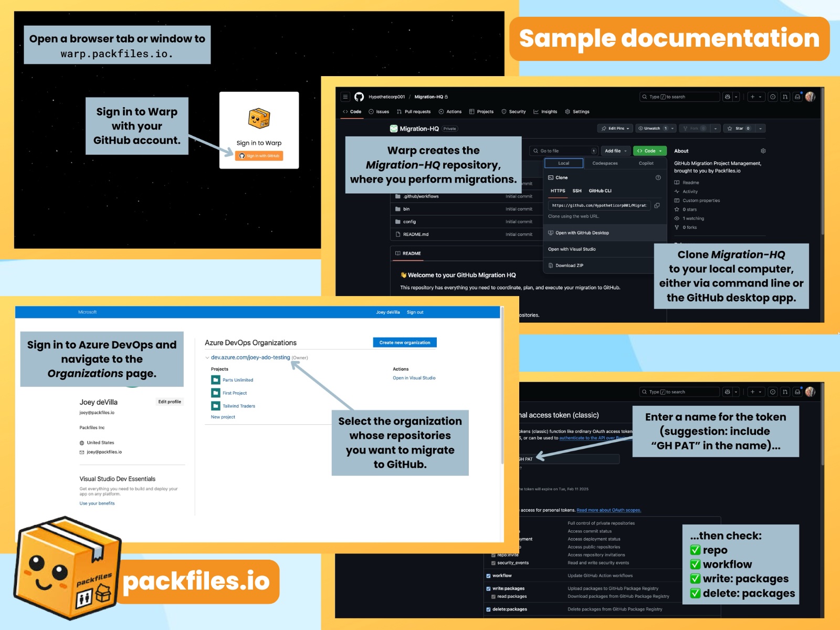This screenshot has width=840, height=630.
Task: Open the issues icon in Migration-HQ repo header
Action: click(x=773, y=97)
